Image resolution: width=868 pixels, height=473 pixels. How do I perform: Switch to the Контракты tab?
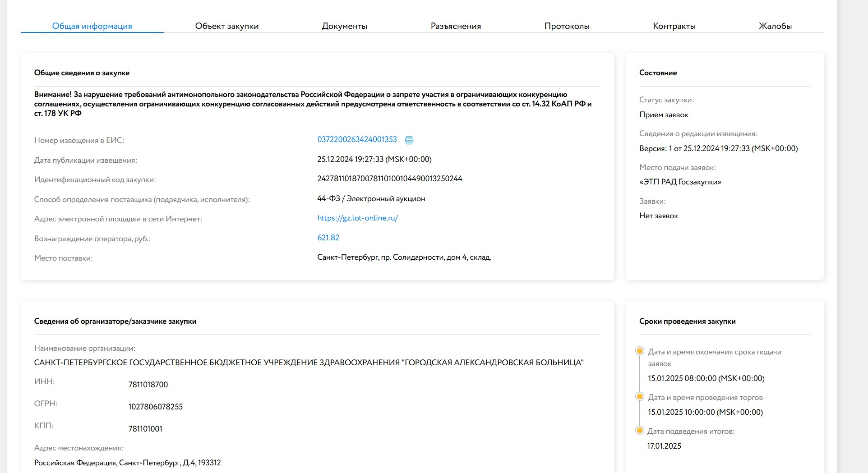click(x=674, y=26)
